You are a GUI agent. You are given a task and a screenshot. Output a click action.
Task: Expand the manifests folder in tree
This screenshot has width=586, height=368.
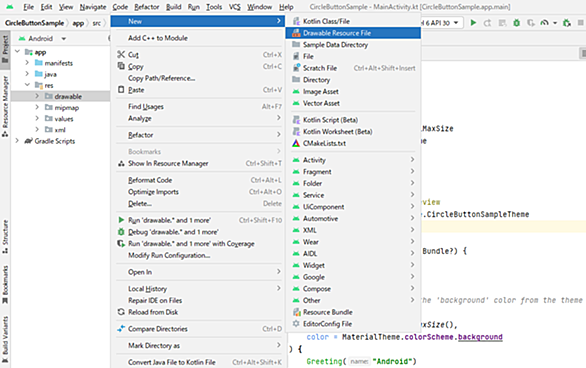point(27,63)
